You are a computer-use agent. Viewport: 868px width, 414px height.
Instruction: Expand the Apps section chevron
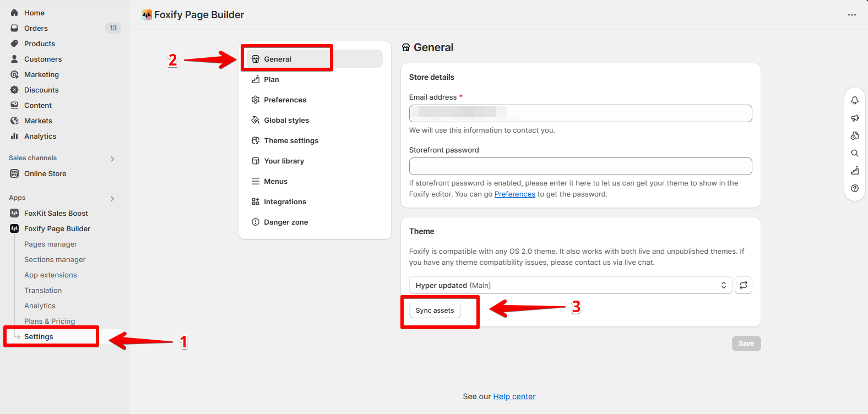[x=112, y=198]
